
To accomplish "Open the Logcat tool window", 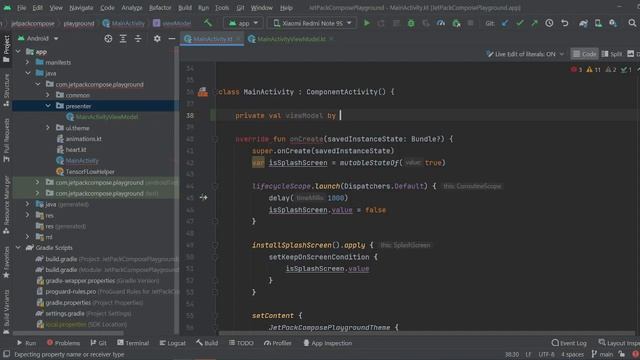I will [x=173, y=343].
